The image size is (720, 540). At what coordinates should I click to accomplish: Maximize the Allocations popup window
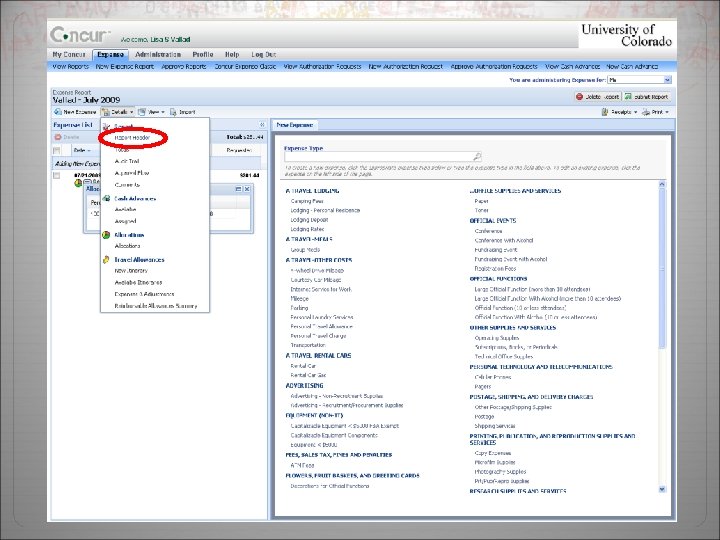pos(238,189)
